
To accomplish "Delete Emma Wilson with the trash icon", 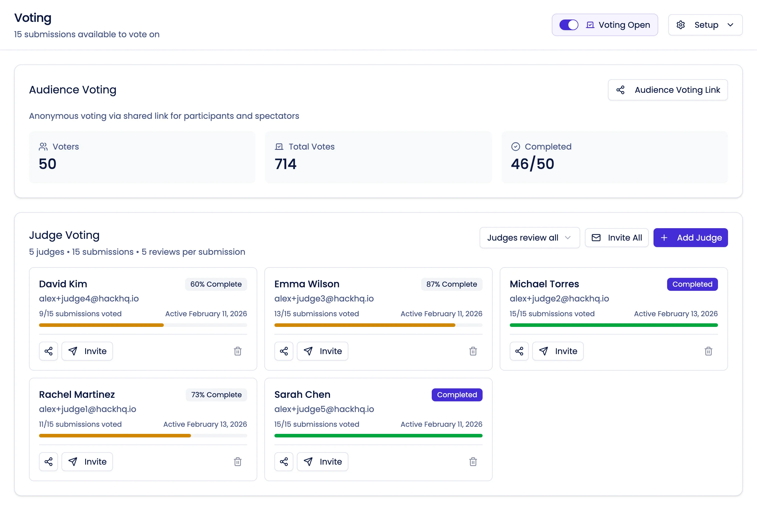I will 473,351.
